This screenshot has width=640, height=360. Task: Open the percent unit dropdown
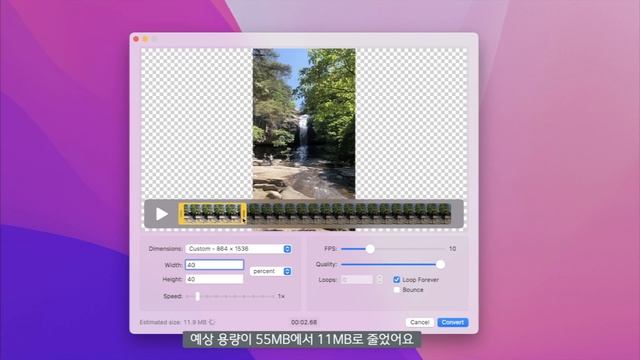[271, 271]
